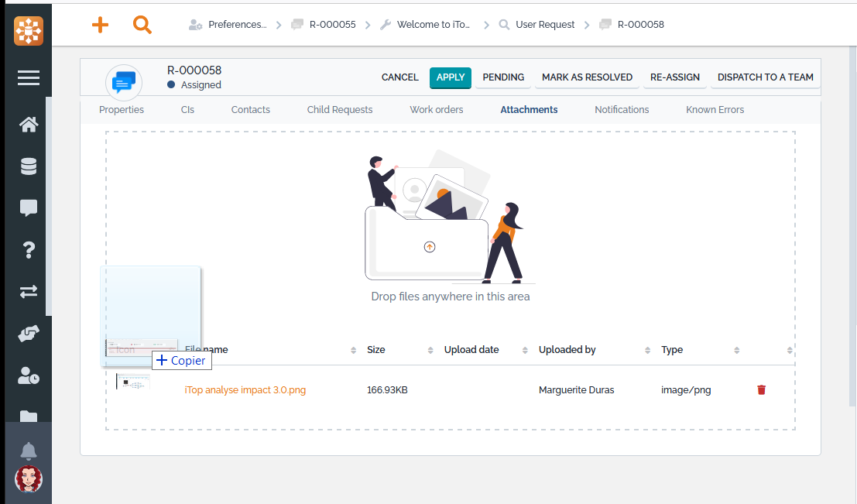
Task: Click the Apply button
Action: pos(451,77)
